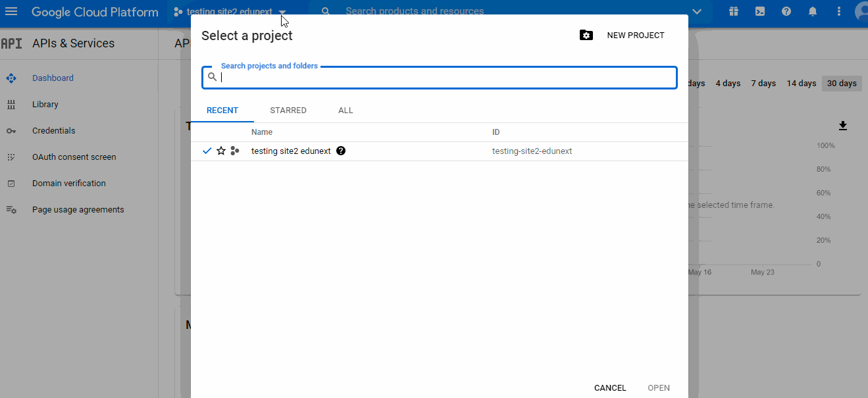Click the OAuth consent screen icon
The image size is (868, 398).
11,157
